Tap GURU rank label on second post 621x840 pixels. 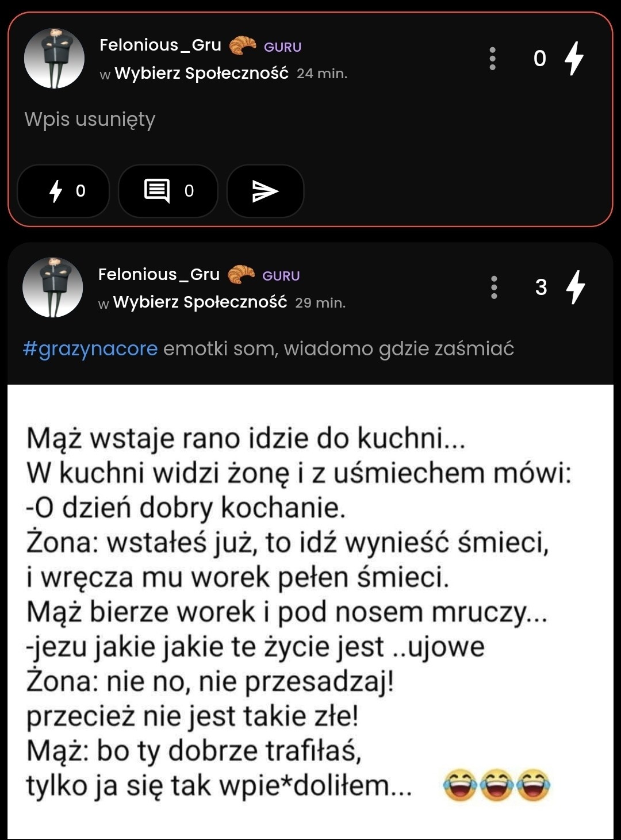tap(281, 276)
